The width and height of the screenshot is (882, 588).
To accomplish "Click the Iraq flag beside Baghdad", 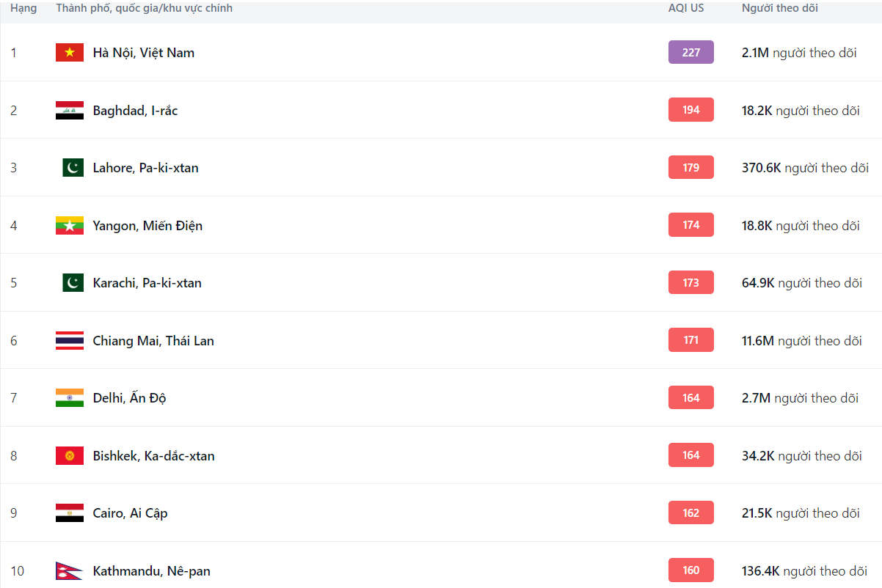I will pyautogui.click(x=70, y=111).
